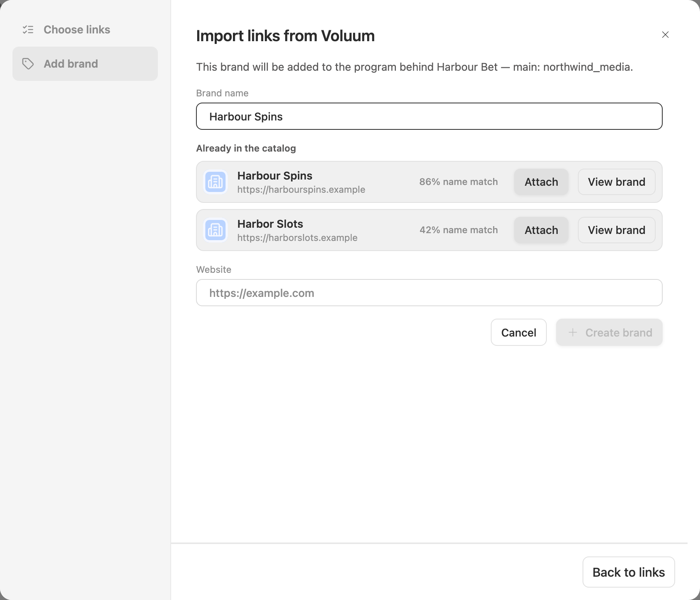Click the Harbour Spins brand building icon
The image size is (700, 600).
pos(215,182)
